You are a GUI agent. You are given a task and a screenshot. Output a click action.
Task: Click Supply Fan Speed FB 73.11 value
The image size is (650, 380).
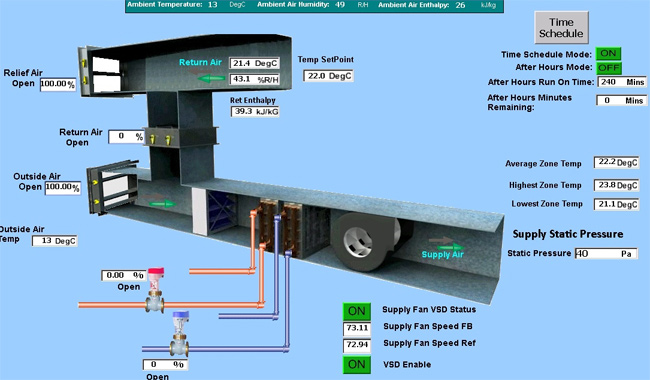point(357,328)
